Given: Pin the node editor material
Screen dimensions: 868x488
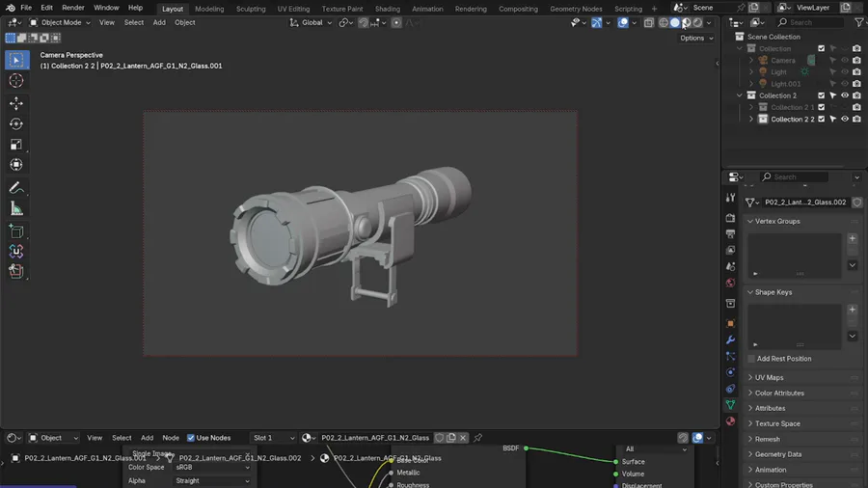Looking at the screenshot, I should [477, 438].
